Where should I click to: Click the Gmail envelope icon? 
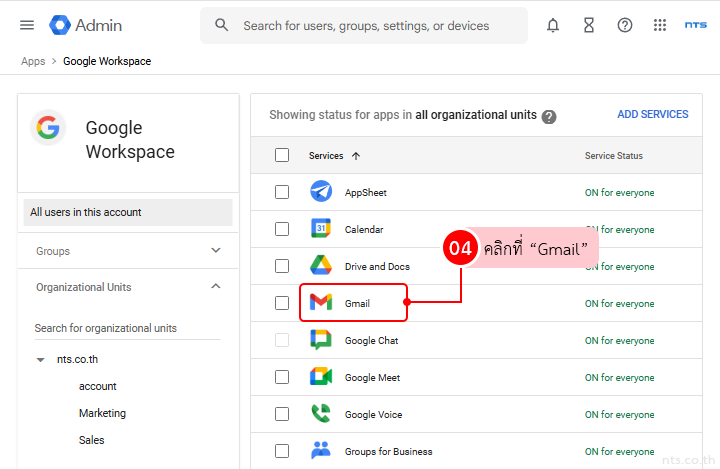321,303
